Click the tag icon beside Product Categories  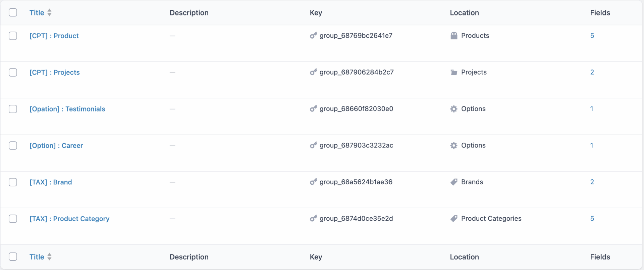coord(454,219)
